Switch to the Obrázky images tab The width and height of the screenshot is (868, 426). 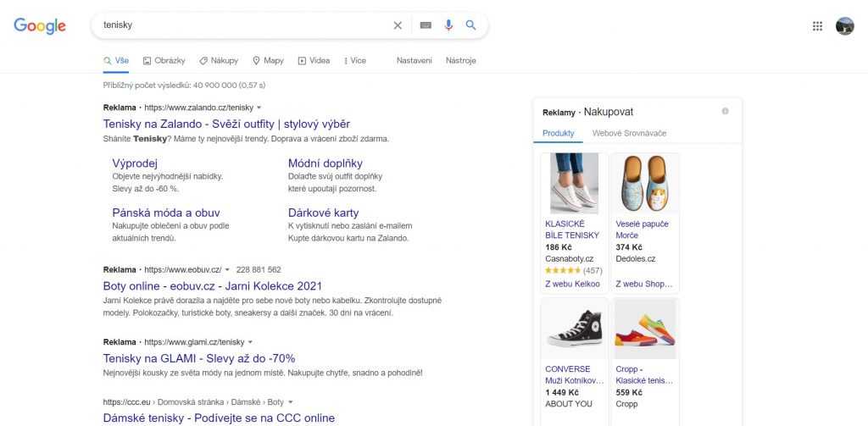[164, 61]
